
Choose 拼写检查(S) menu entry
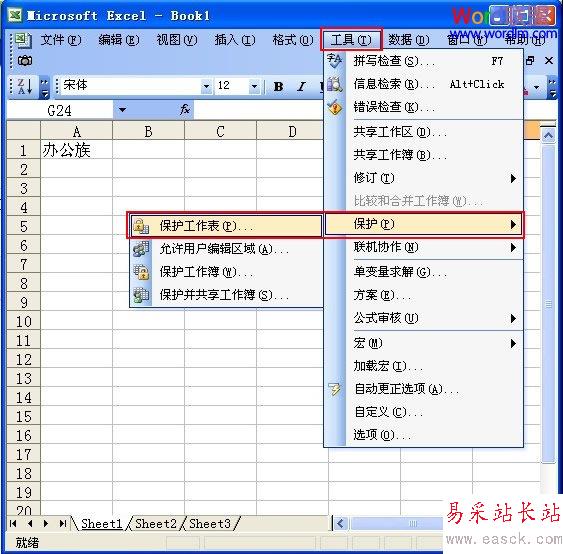click(x=423, y=61)
